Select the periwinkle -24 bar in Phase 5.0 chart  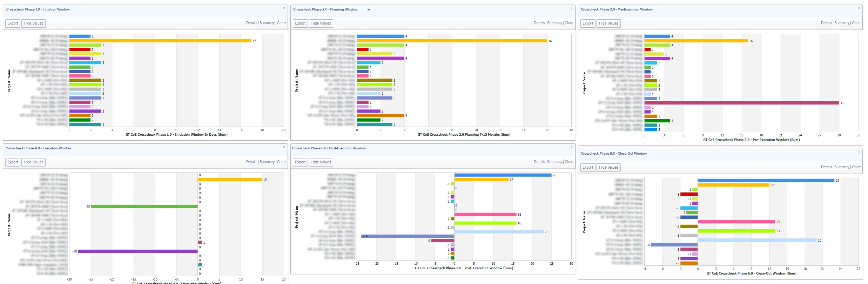coord(408,236)
